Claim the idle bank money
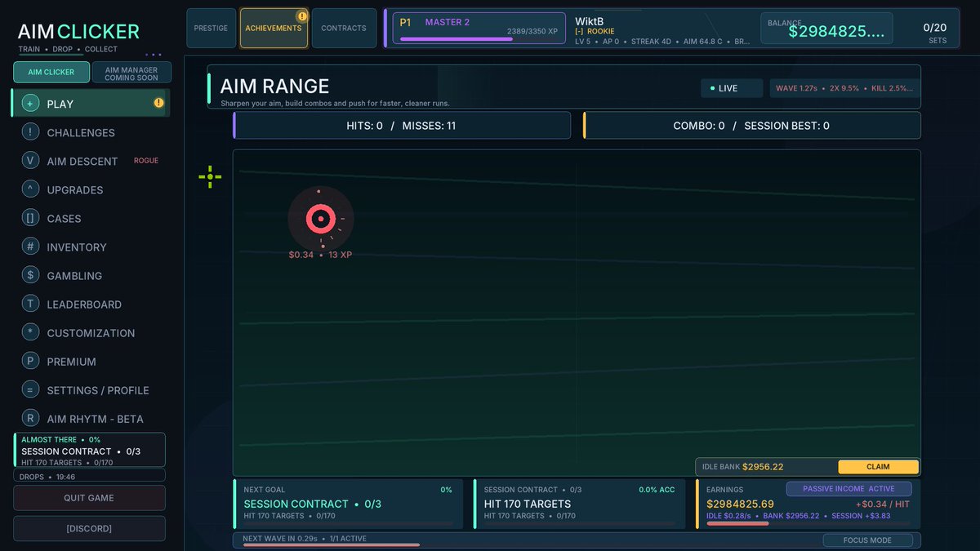This screenshot has width=980, height=551. click(878, 467)
